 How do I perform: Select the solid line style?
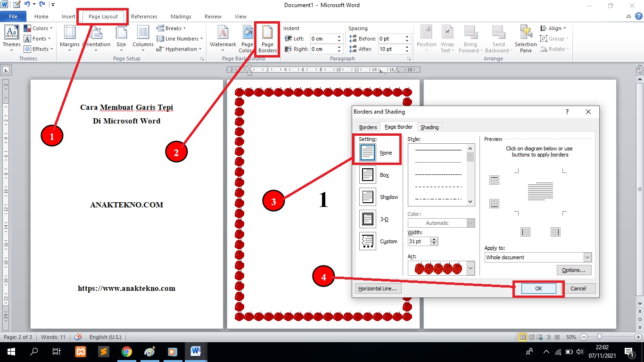click(x=438, y=150)
